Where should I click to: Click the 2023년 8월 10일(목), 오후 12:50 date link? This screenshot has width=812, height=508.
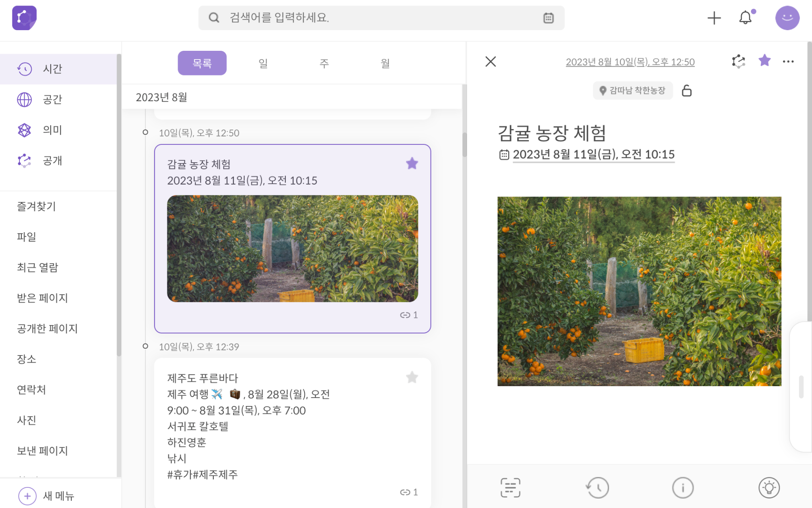(630, 62)
